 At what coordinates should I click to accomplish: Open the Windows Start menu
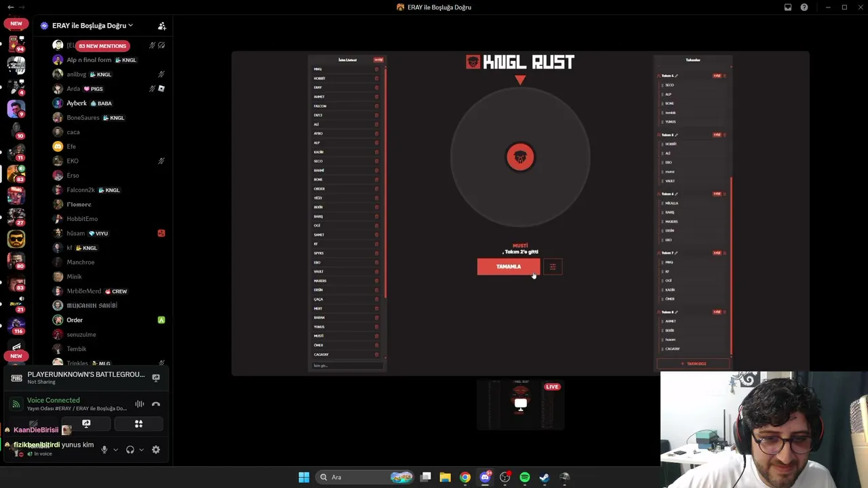coord(304,477)
